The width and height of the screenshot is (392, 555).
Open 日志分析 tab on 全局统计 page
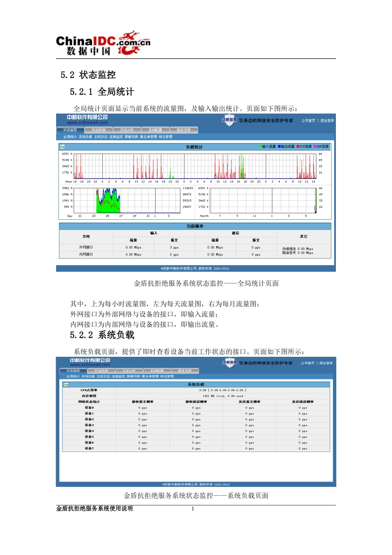click(127, 130)
